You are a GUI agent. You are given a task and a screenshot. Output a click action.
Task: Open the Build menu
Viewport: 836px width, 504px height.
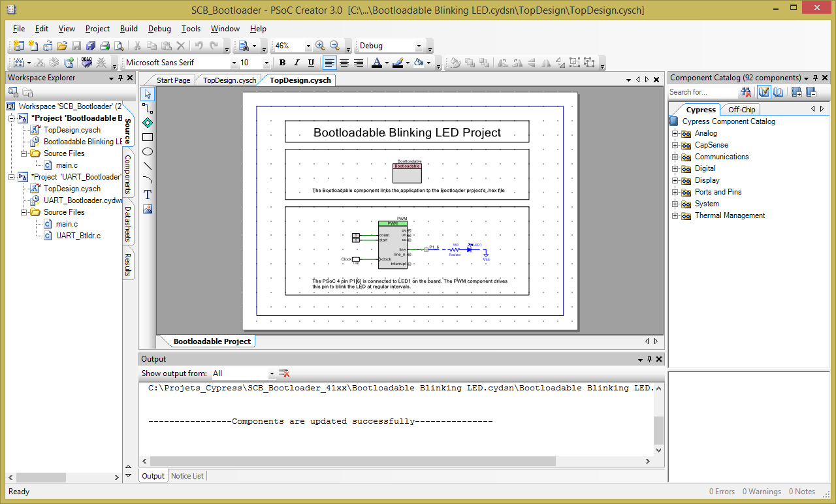coord(129,29)
